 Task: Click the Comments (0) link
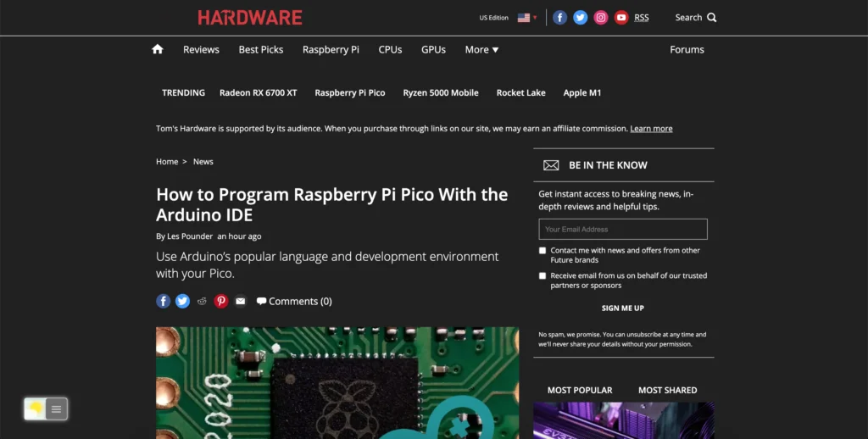coord(301,301)
